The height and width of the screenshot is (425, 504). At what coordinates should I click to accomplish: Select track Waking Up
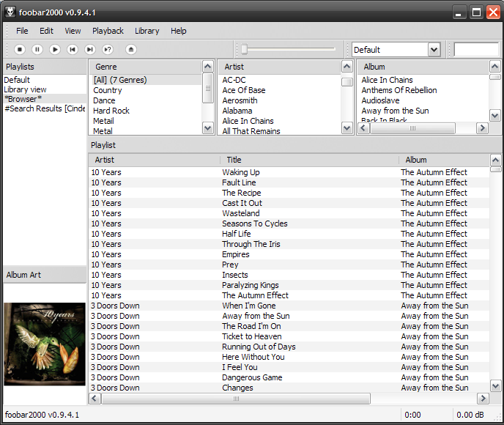tap(289, 172)
